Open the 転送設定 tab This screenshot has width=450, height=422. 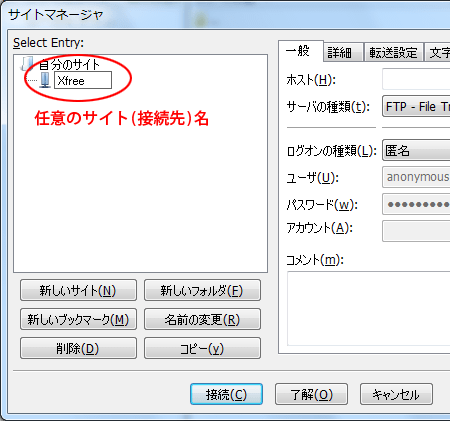point(393,52)
